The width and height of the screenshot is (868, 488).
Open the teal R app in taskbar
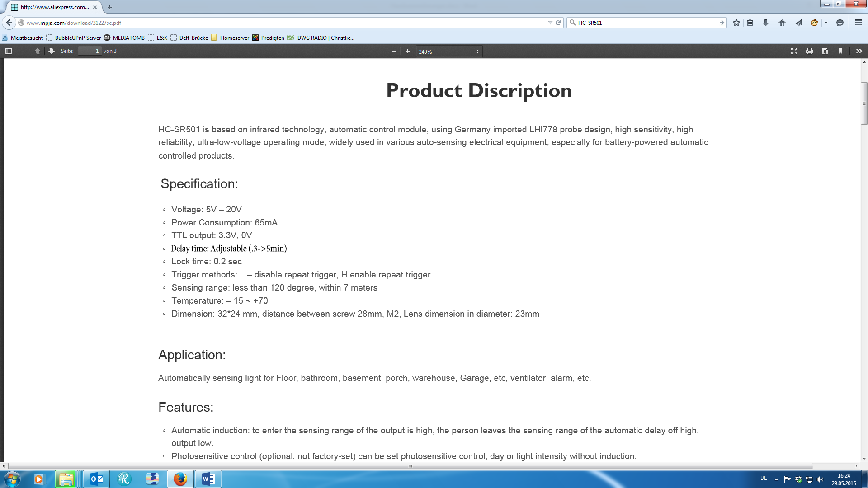(124, 479)
